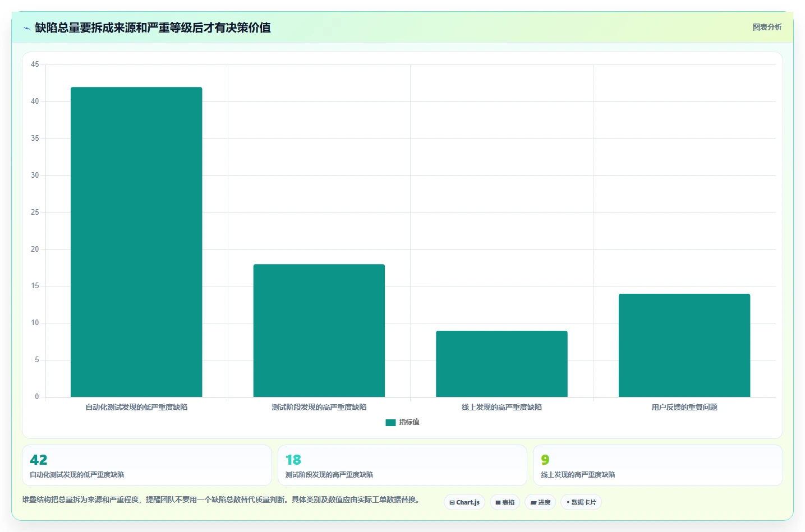Click the 指标值 legend text
This screenshot has height=532, width=805.
pos(409,422)
